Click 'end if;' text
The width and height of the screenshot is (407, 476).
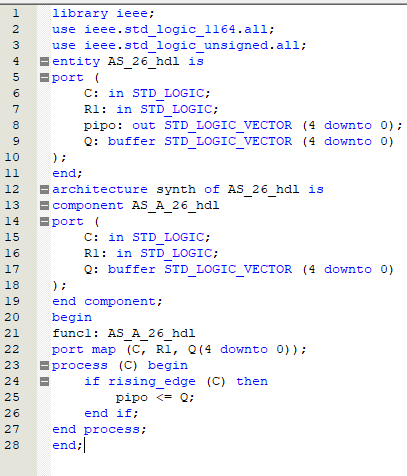[111, 414]
